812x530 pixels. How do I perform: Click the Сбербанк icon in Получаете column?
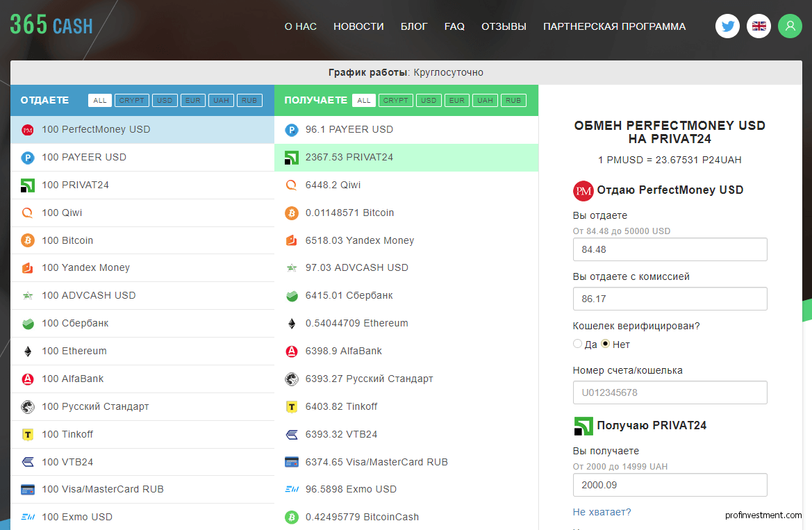point(292,295)
